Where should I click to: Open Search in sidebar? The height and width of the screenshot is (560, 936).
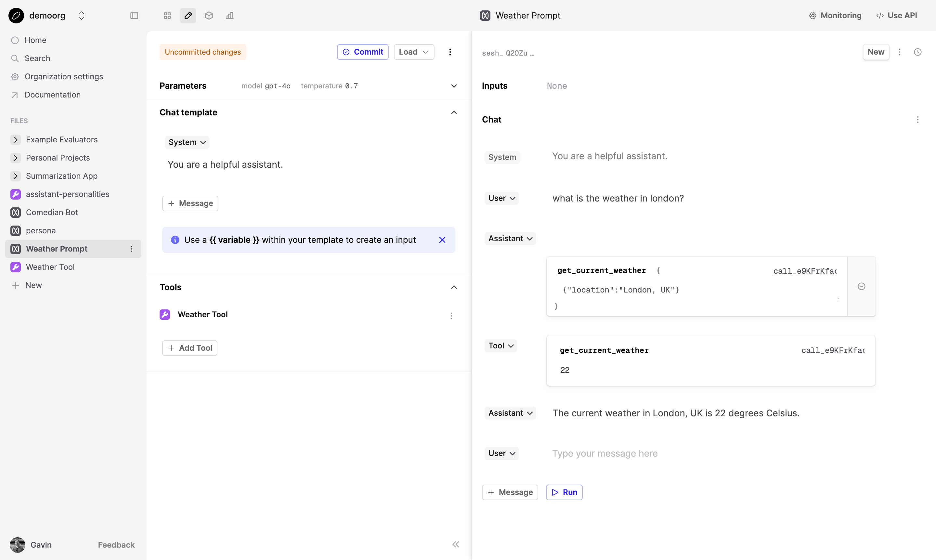37,58
